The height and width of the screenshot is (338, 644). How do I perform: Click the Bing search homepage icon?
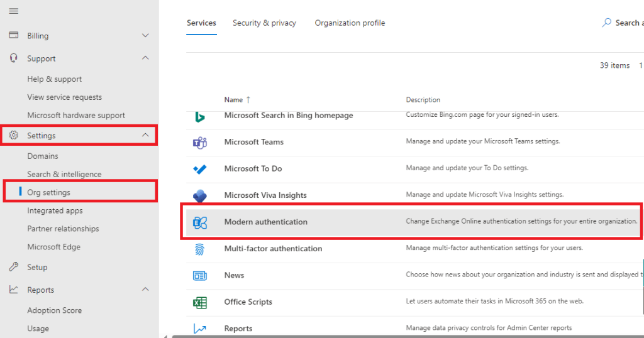pos(200,116)
